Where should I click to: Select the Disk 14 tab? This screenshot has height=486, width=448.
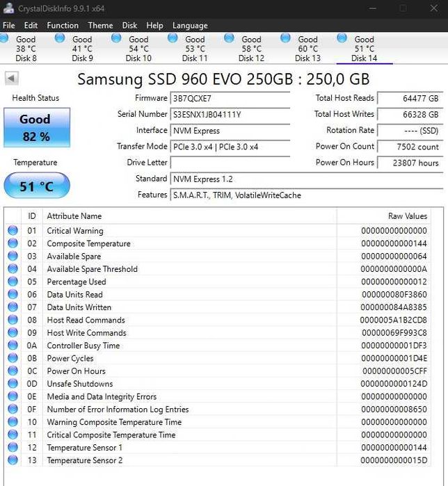tap(365, 49)
